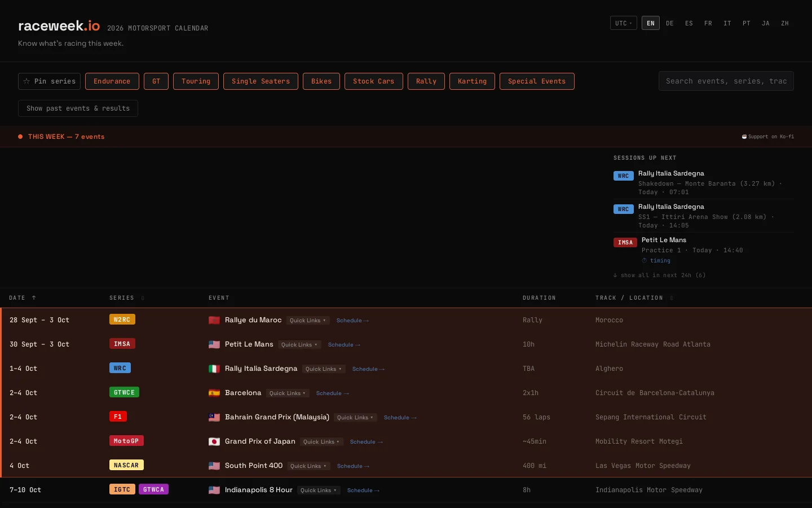Click the sort icon next to Series header
The width and height of the screenshot is (812, 508).
point(143,298)
